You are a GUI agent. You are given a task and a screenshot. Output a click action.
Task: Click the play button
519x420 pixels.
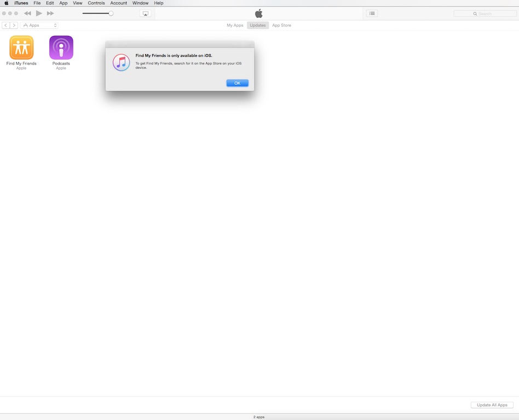[x=39, y=13]
